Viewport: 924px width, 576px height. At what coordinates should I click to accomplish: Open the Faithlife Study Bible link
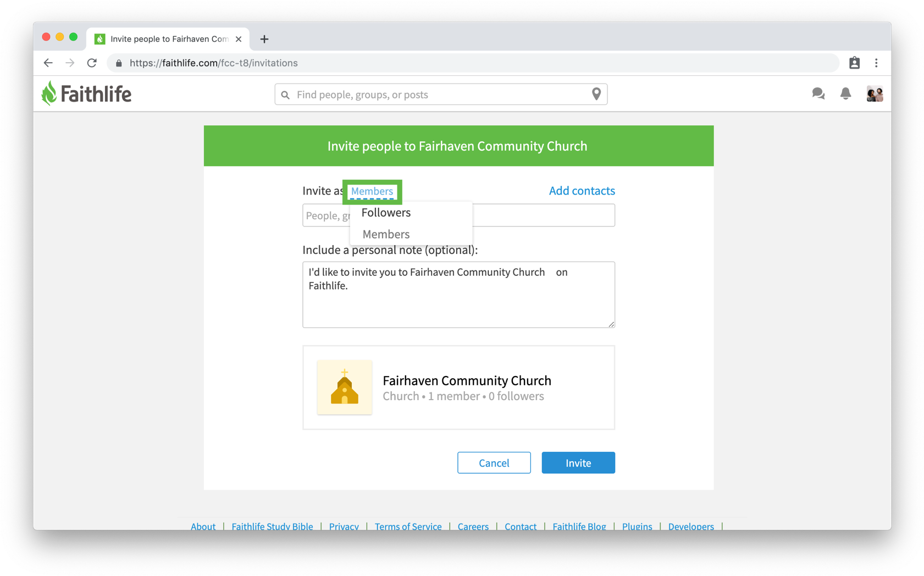click(272, 526)
